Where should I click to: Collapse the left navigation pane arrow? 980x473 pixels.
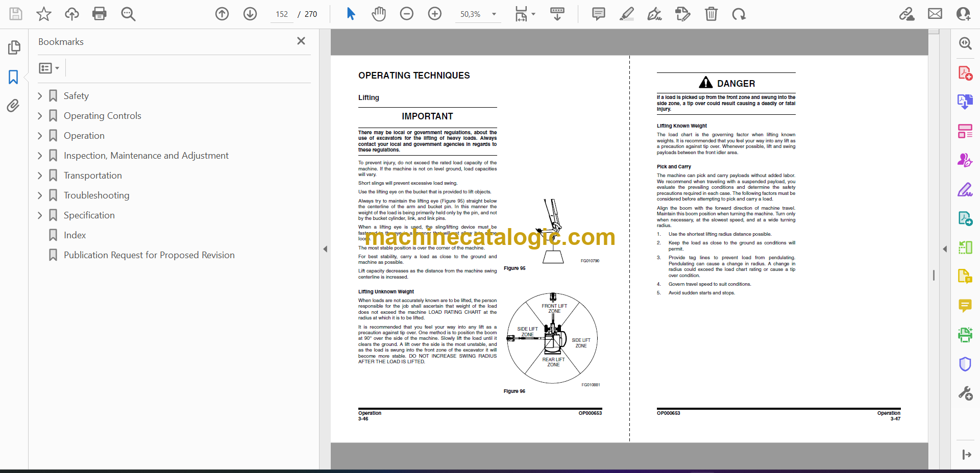click(x=325, y=249)
